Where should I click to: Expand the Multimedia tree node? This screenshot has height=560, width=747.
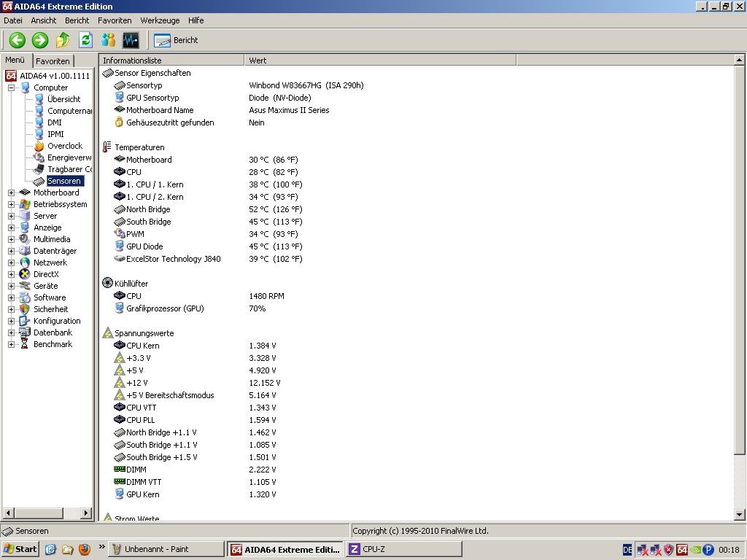tap(11, 239)
